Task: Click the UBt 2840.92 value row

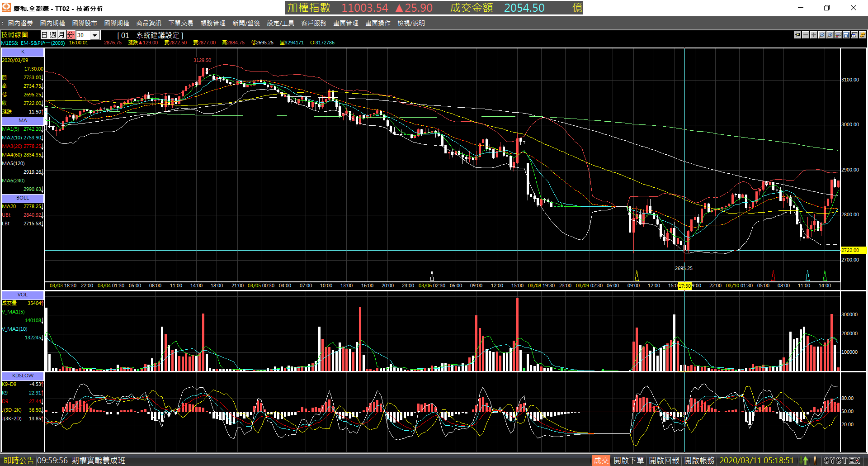Action: pyautogui.click(x=22, y=215)
